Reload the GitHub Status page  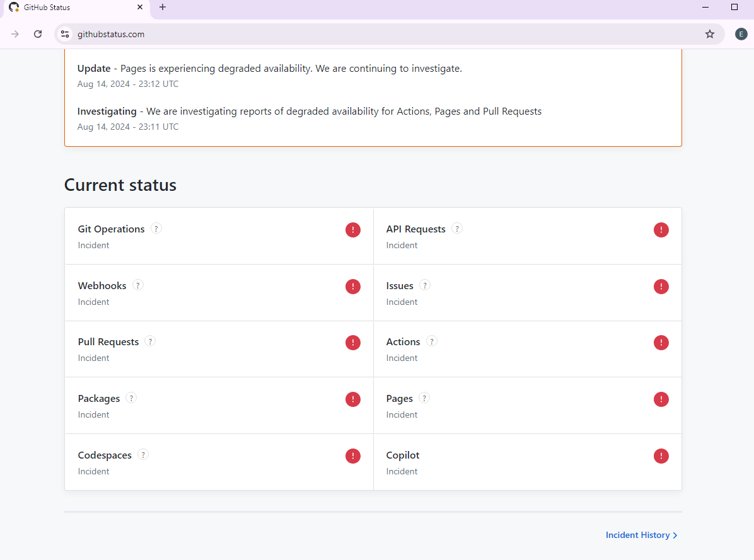[38, 34]
